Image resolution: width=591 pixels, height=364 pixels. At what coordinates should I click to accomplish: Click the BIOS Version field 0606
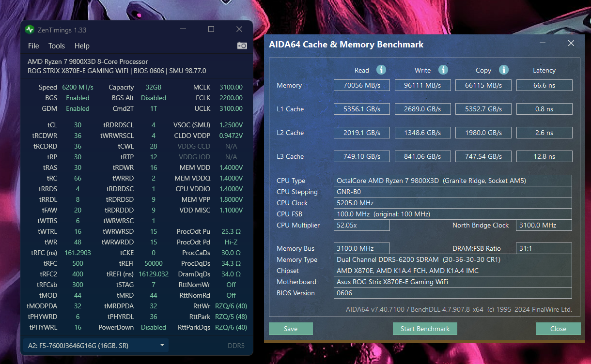click(x=453, y=293)
